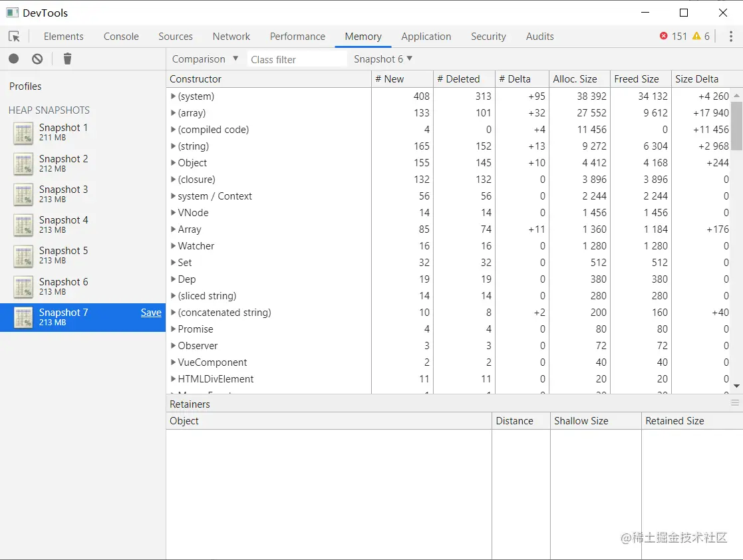Switch to the Performance tab

point(297,37)
